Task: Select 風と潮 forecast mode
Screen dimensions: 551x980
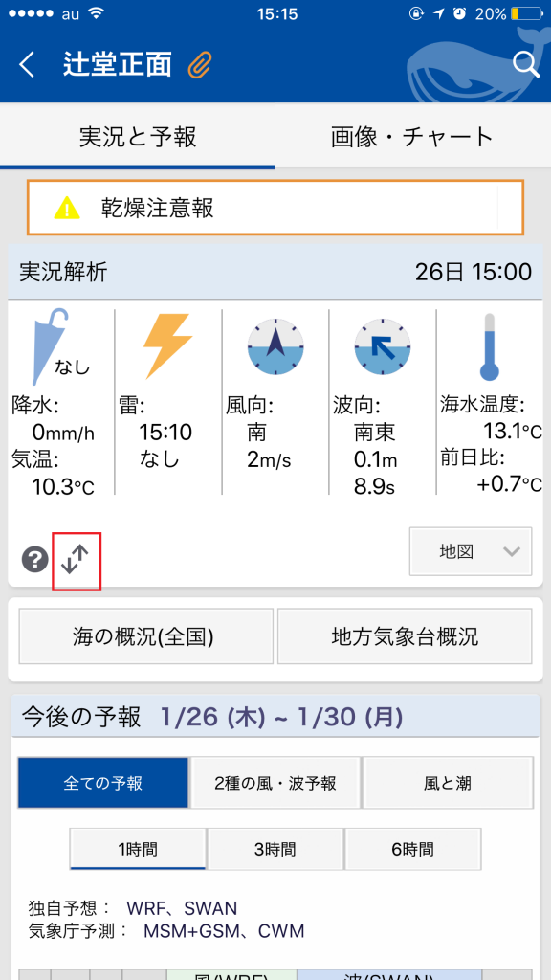Action: click(448, 783)
